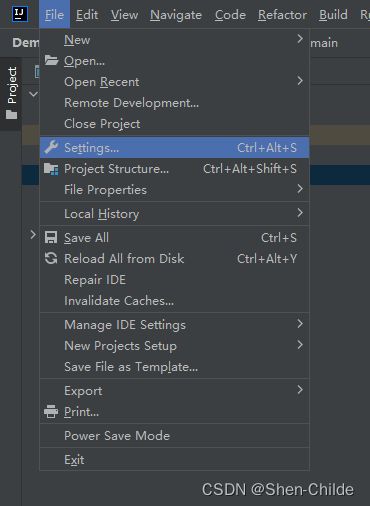The image size is (370, 506).
Task: Expand the Export submenu arrow
Action: click(300, 390)
